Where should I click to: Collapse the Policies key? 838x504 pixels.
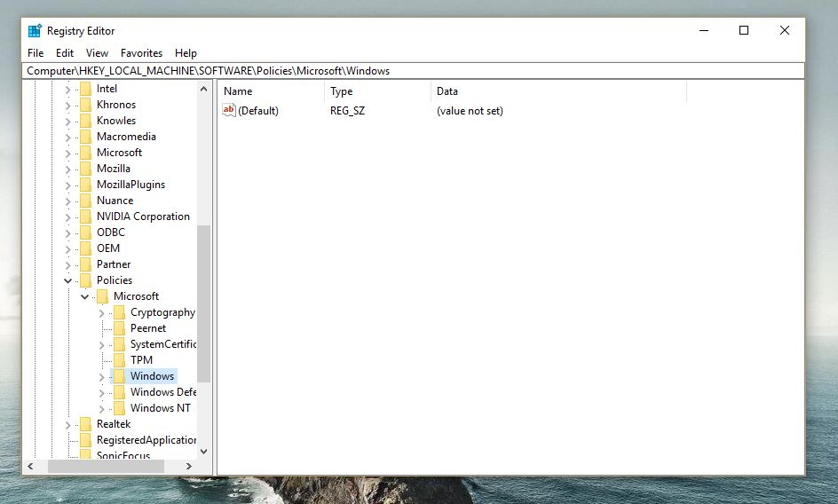coord(67,280)
